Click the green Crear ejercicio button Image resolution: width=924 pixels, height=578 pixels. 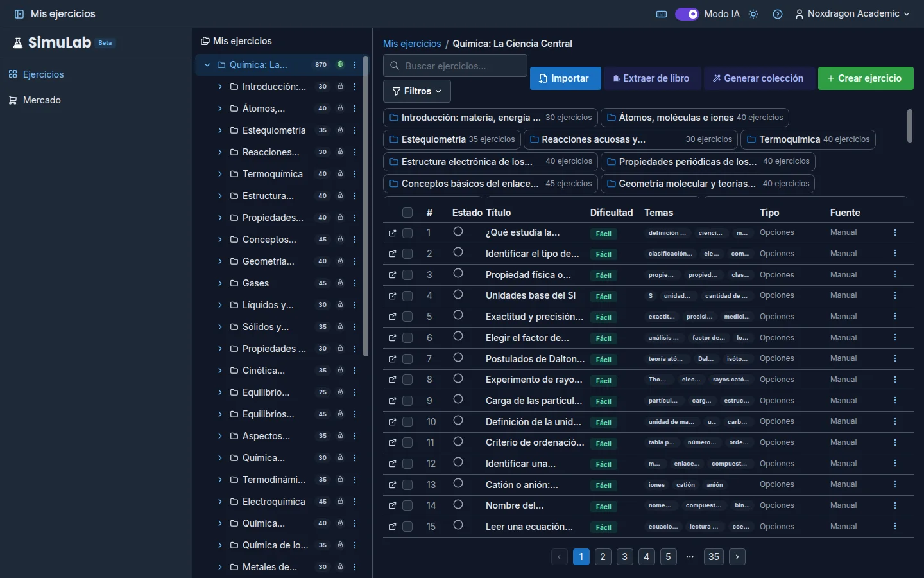866,78
